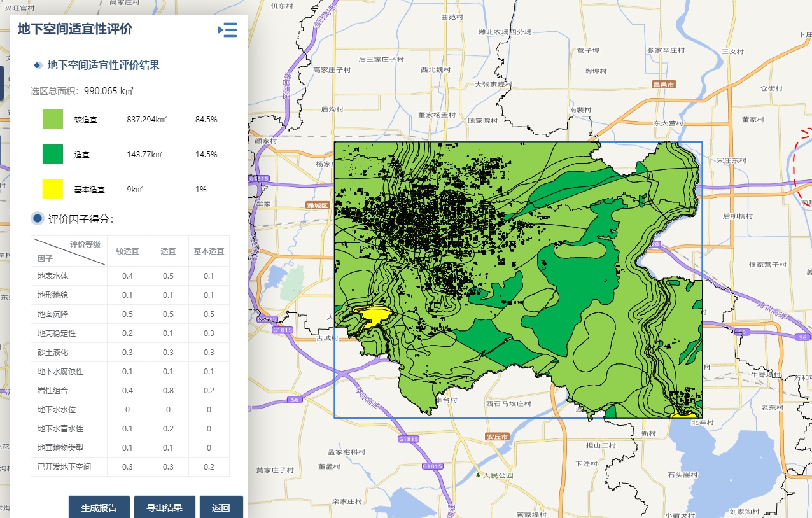
Task: Click the 人民公园 tree icon on the map
Action: (x=478, y=475)
